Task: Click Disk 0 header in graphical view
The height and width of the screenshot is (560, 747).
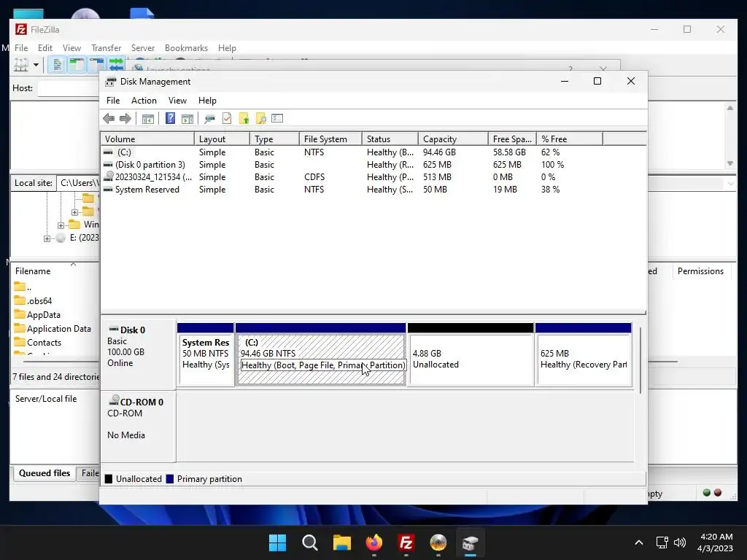Action: 138,355
